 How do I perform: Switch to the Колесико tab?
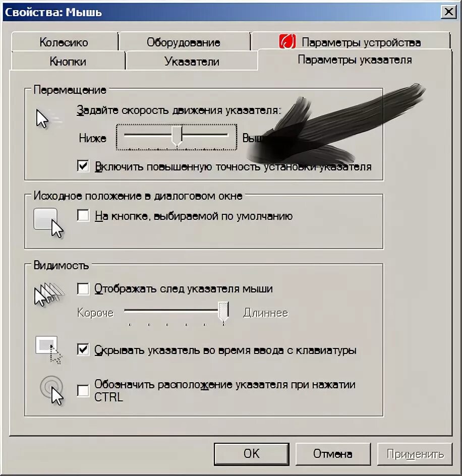click(x=65, y=42)
